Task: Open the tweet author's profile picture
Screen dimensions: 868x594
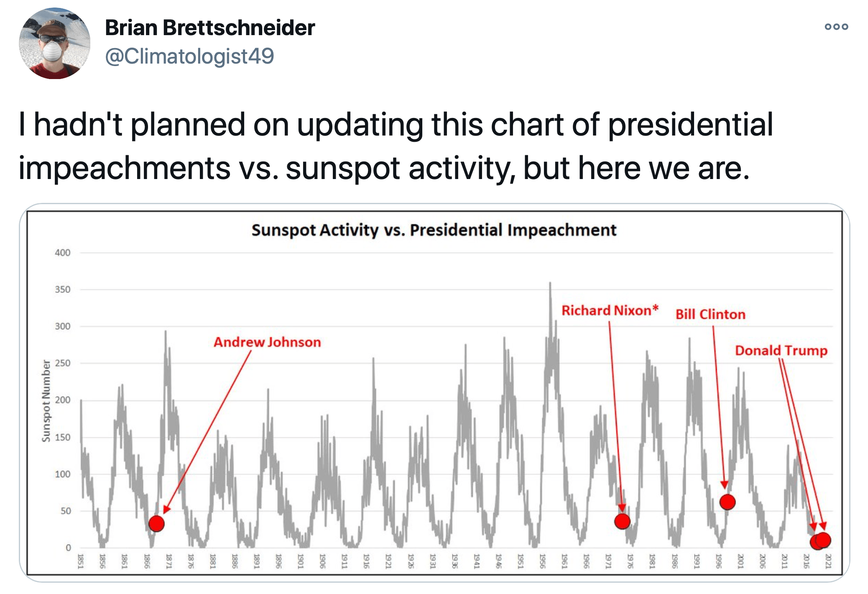Action: (54, 43)
